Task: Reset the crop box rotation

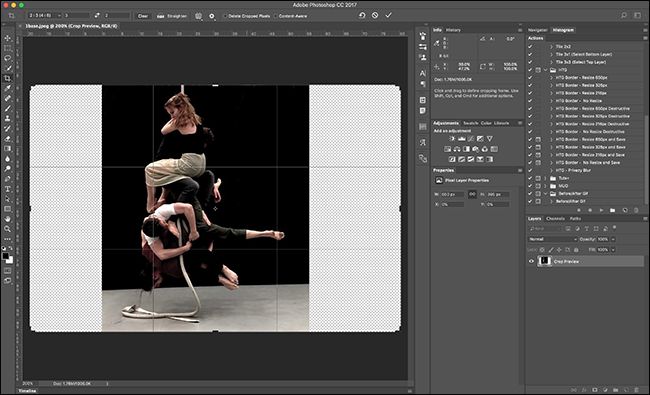Action: (362, 15)
